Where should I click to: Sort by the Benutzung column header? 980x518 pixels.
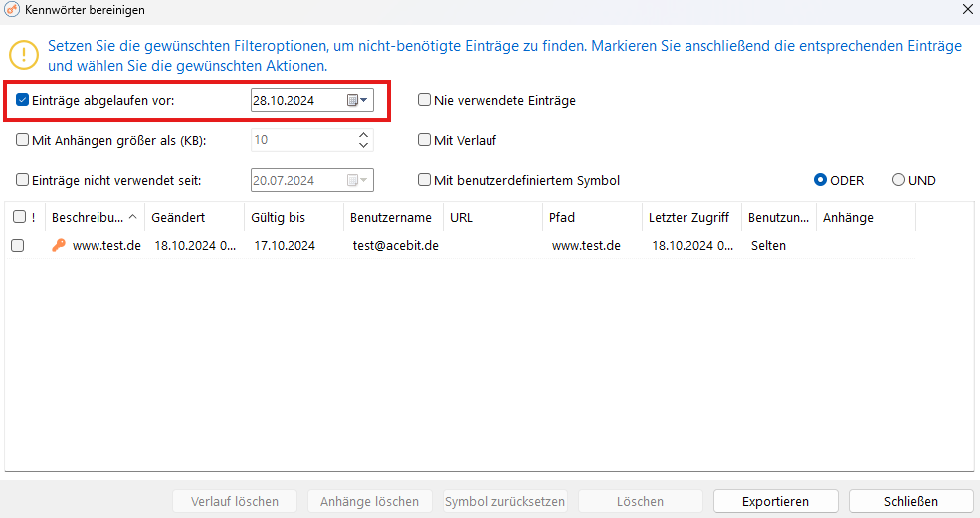[779, 217]
